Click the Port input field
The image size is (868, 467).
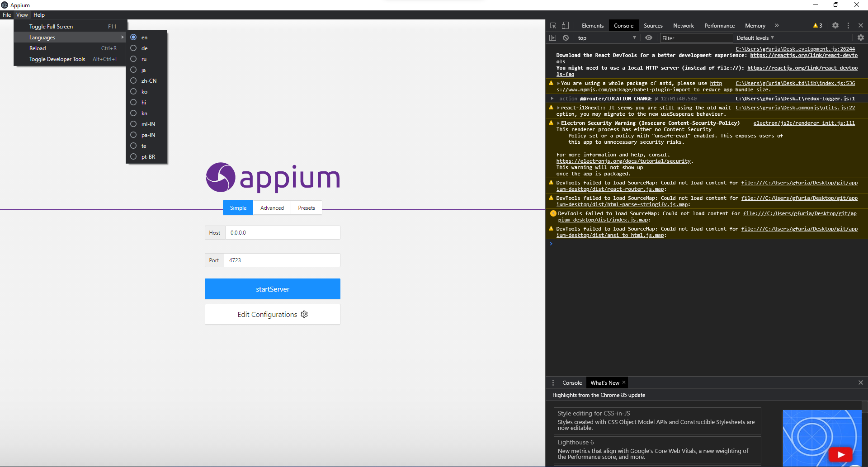click(282, 260)
